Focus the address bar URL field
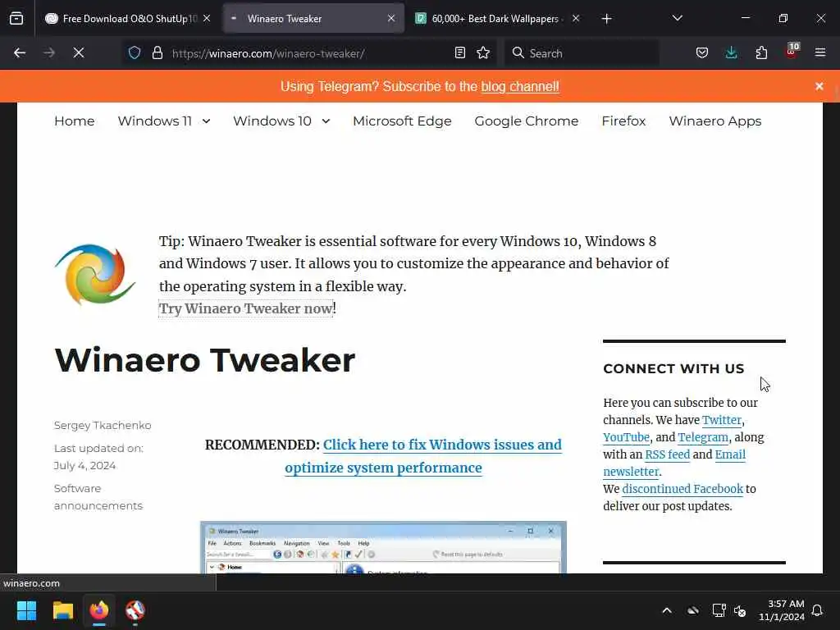 click(311, 53)
